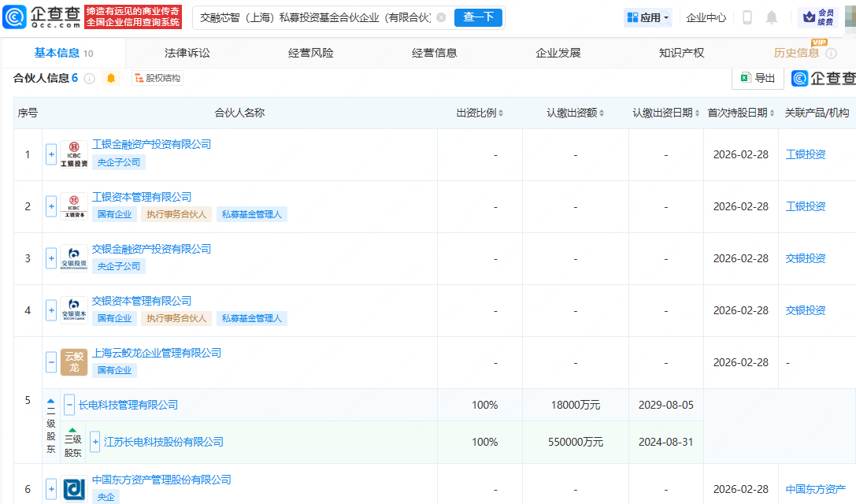This screenshot has height=504, width=856.
Task: Open the 中国东方资产管理股份有限公司 link
Action: pyautogui.click(x=161, y=480)
